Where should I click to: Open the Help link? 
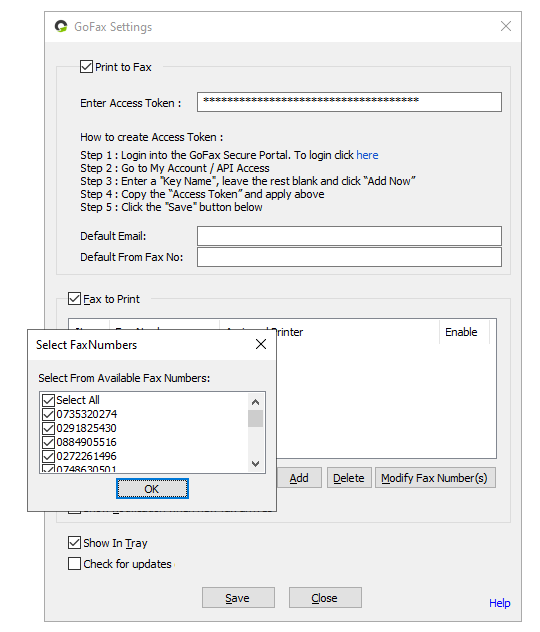coord(500,603)
